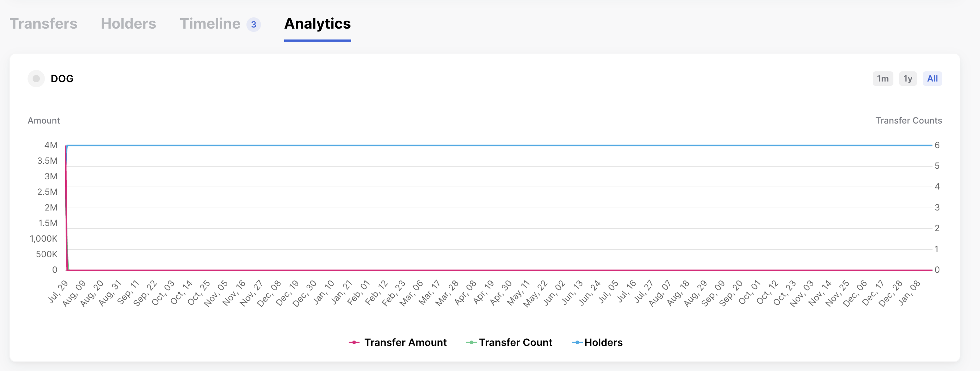Click the Transfer Counts axis label

(x=909, y=121)
